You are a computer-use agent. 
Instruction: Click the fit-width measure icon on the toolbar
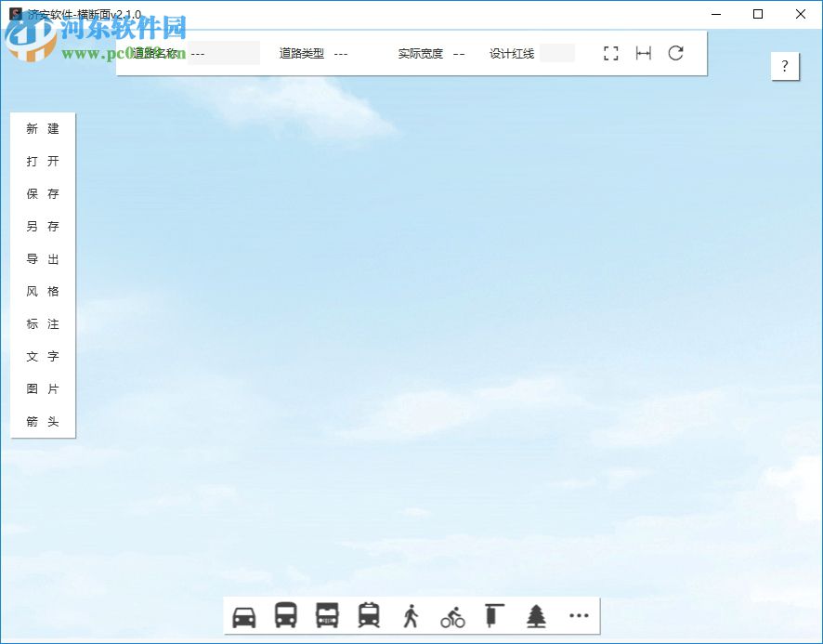coord(643,53)
